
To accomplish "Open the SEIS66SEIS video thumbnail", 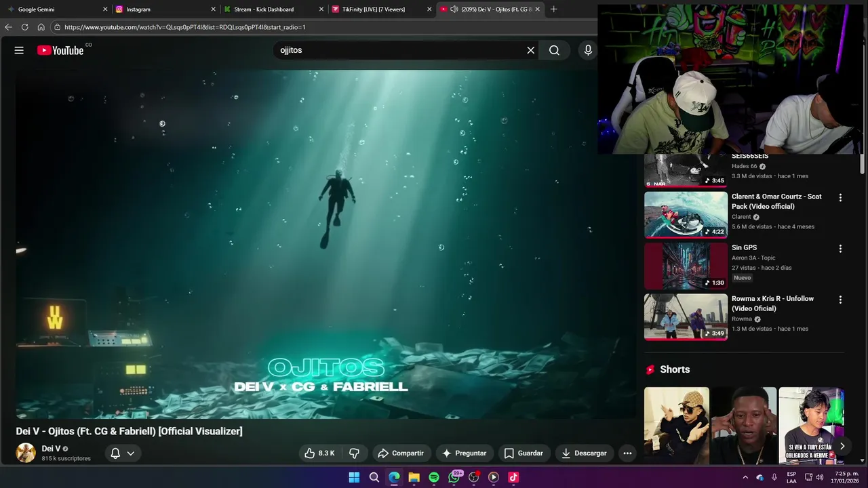I will click(x=686, y=170).
